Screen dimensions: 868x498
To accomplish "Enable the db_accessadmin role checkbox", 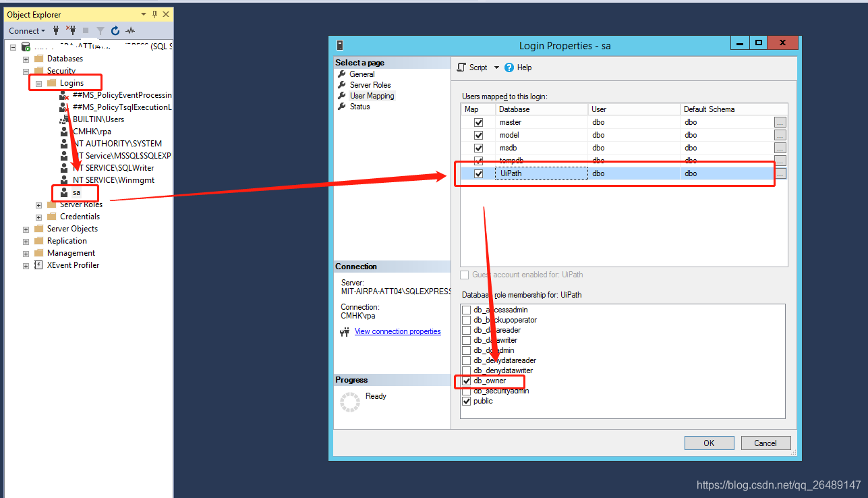I will pos(466,310).
